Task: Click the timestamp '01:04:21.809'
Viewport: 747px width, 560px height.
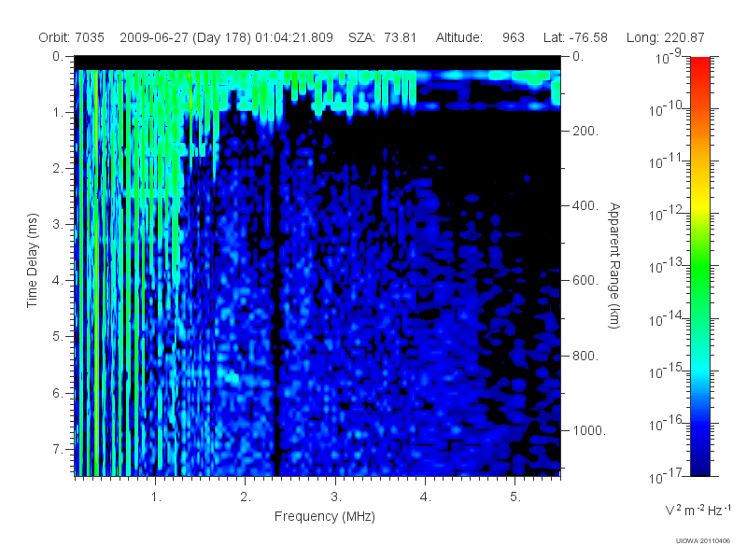Action: (x=294, y=37)
